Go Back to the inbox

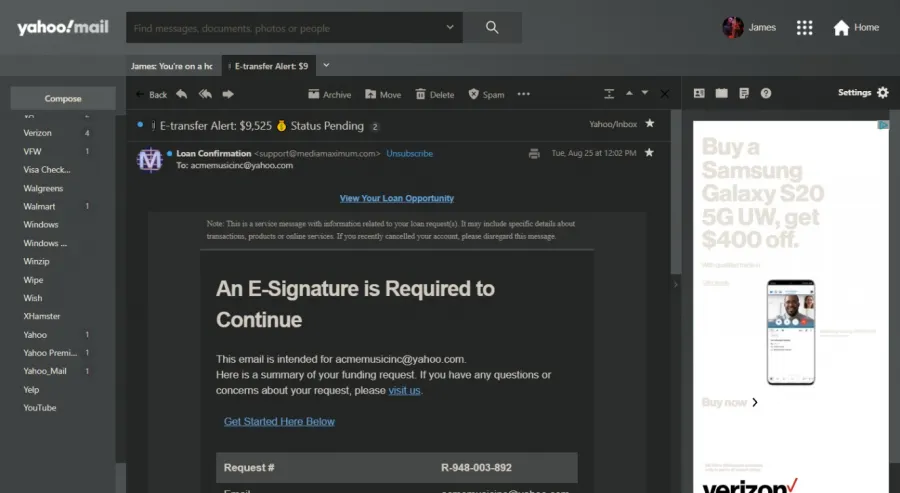pos(152,95)
